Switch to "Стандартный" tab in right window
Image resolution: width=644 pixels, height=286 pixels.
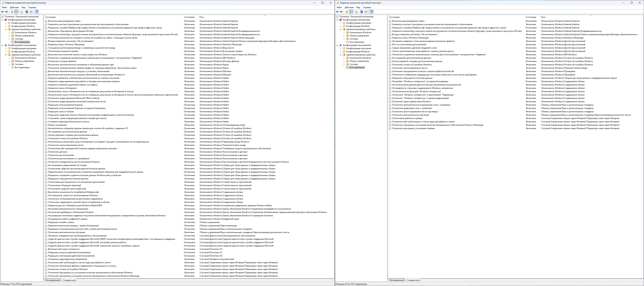coord(413,280)
